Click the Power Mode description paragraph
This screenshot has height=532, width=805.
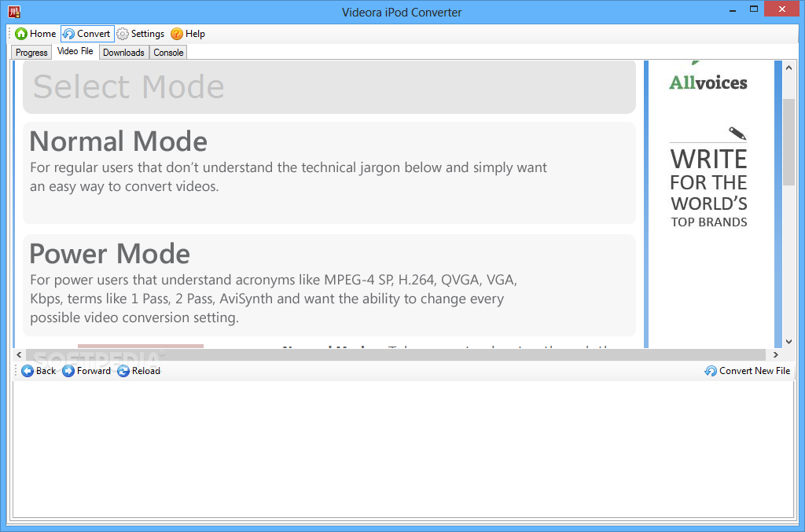click(x=274, y=299)
